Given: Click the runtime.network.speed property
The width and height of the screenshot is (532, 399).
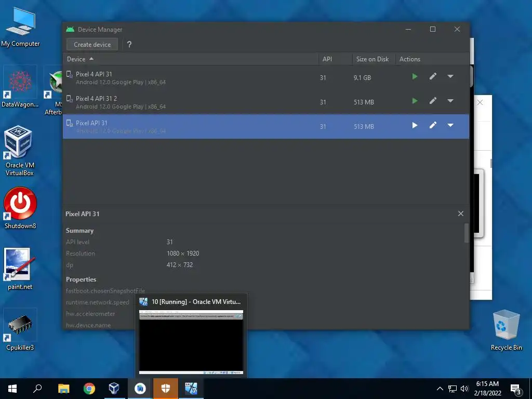Looking at the screenshot, I should (x=97, y=302).
